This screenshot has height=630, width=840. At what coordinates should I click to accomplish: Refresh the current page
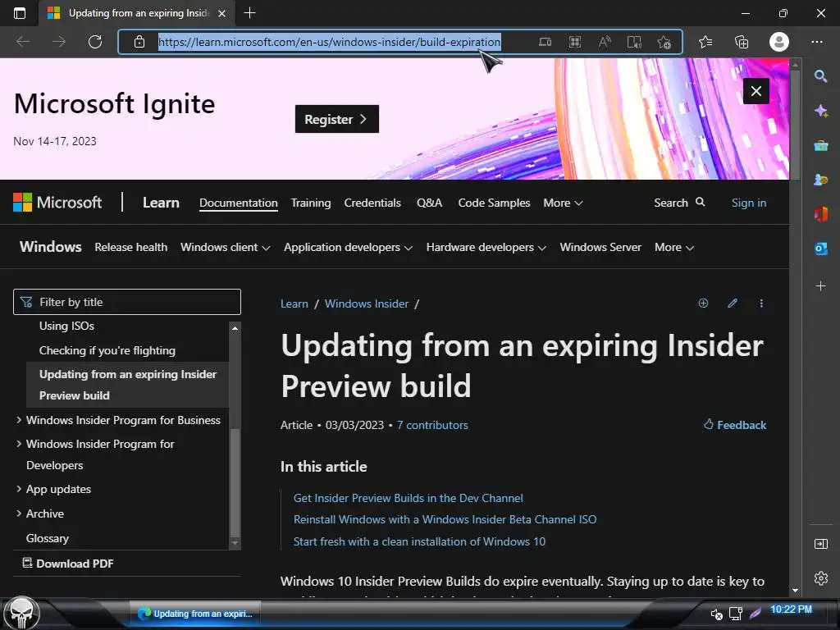95,42
